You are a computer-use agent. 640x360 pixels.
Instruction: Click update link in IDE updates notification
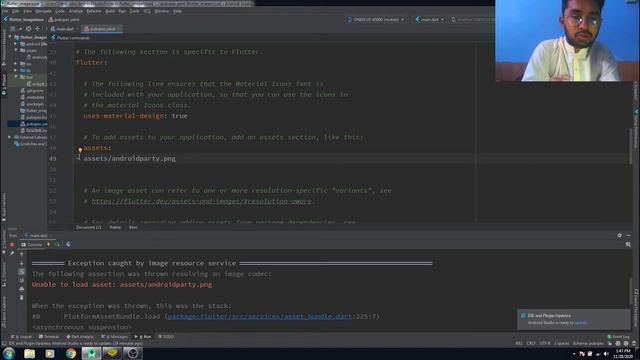coord(581,322)
